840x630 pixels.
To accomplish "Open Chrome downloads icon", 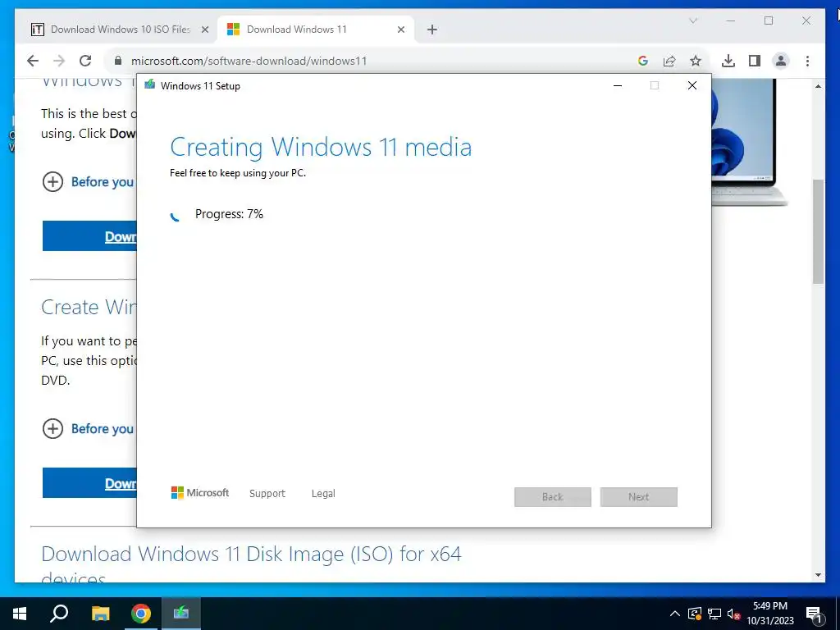I will 728,61.
